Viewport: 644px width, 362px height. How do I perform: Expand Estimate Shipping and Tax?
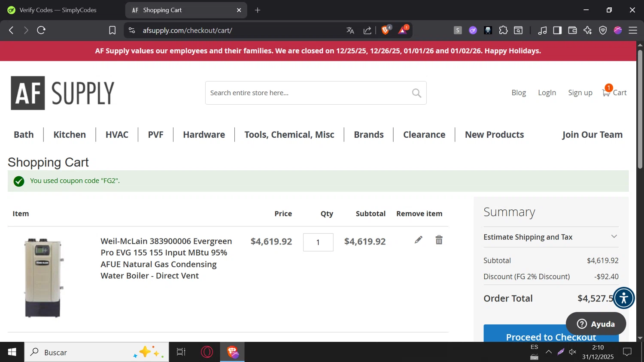coord(551,237)
